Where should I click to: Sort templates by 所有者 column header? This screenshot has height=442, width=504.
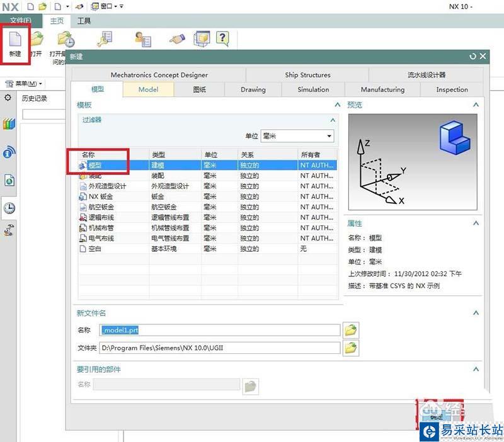click(318, 155)
